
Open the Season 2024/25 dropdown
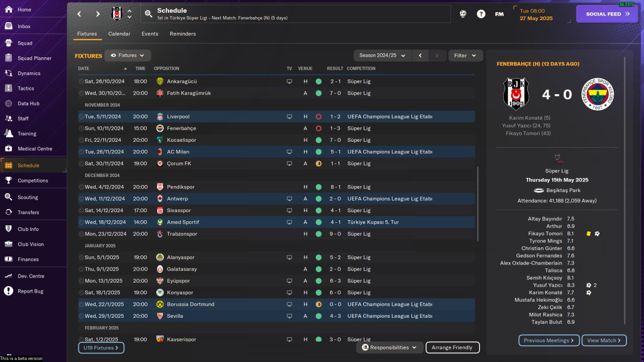pos(382,55)
